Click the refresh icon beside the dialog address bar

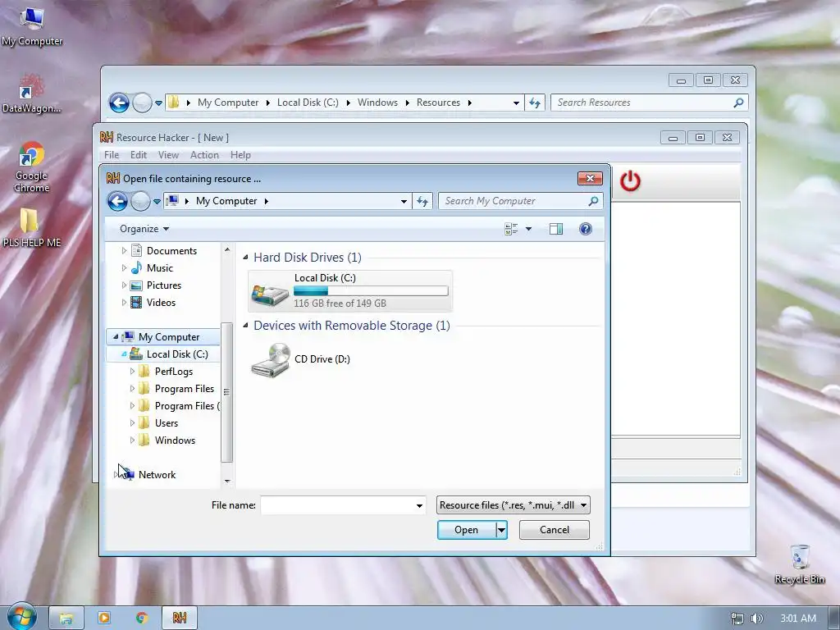tap(422, 202)
